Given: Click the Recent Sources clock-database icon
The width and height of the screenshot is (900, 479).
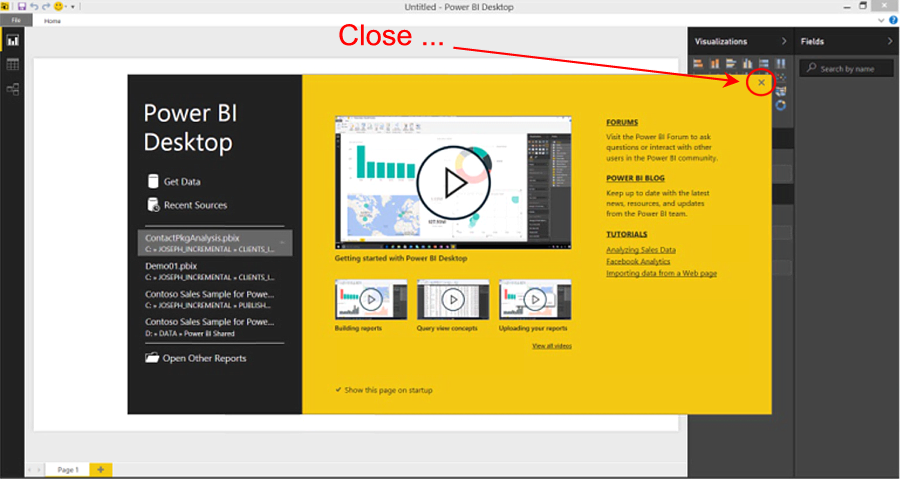Looking at the screenshot, I should 153,205.
